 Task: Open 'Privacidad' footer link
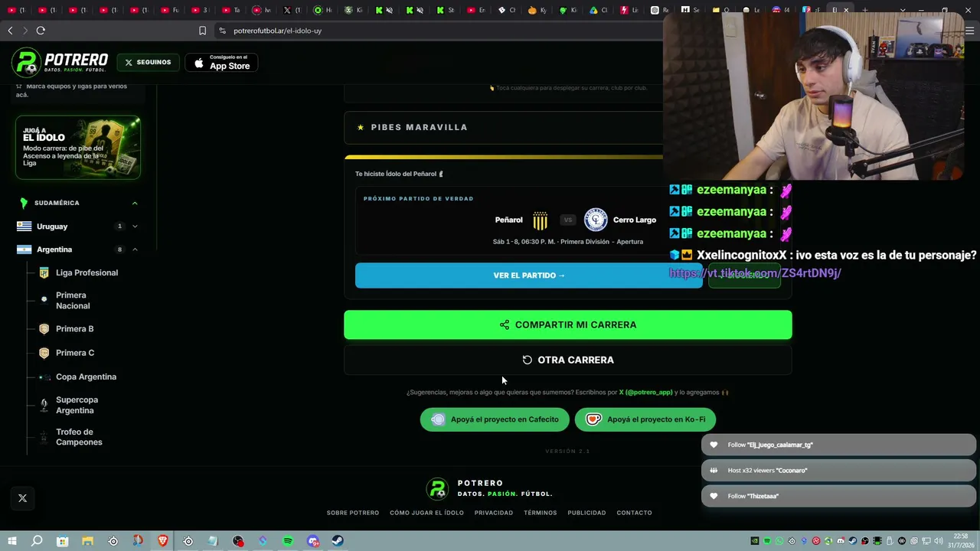click(494, 513)
